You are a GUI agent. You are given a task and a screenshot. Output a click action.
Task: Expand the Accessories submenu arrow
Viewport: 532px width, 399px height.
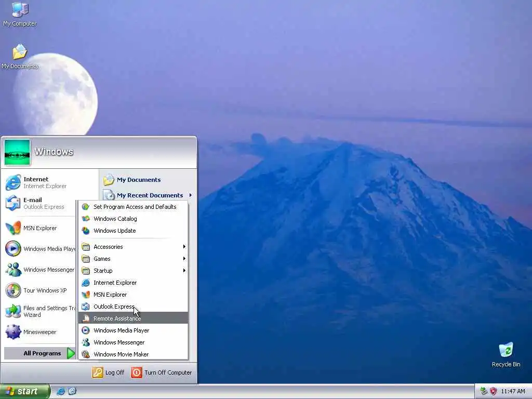[184, 247]
